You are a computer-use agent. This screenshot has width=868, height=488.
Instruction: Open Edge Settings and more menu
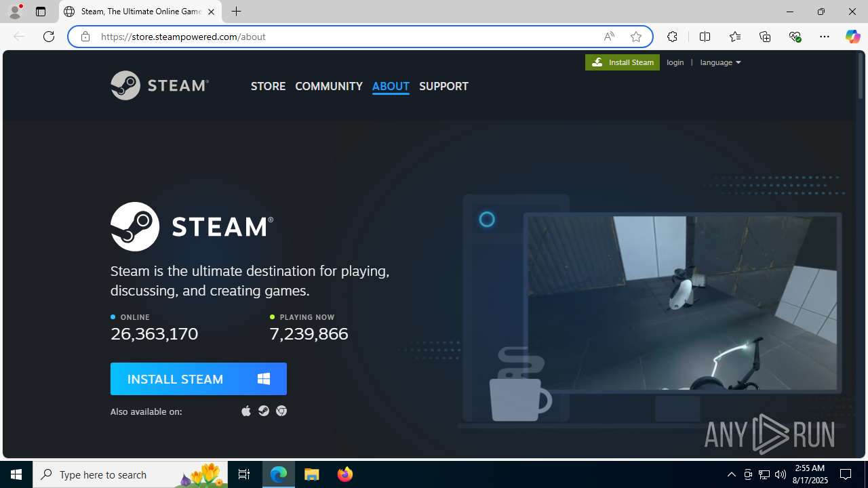coord(825,37)
